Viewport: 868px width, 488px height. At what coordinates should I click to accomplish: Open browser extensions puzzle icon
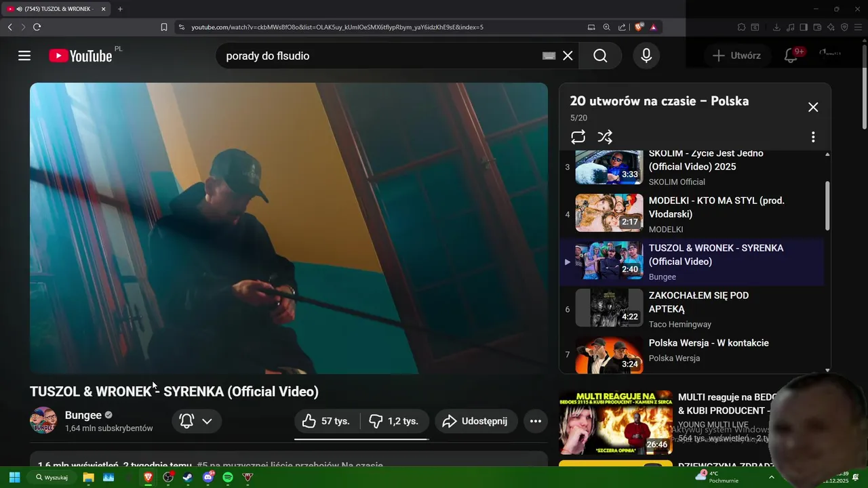click(741, 27)
